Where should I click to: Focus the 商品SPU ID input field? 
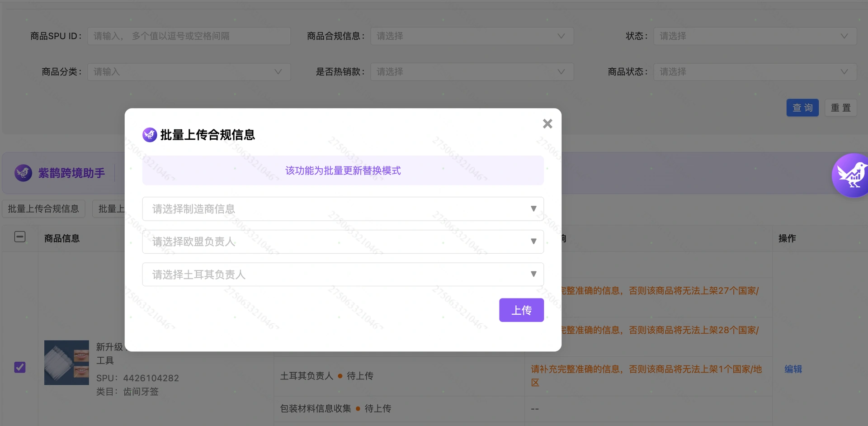click(189, 36)
